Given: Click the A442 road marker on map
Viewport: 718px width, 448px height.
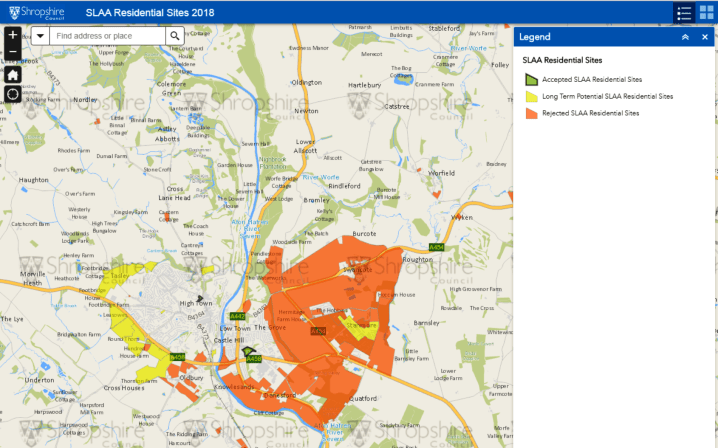Looking at the screenshot, I should tap(238, 317).
